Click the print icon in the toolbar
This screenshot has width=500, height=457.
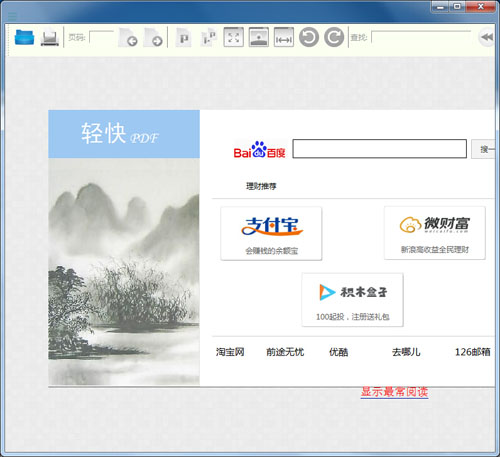[x=50, y=38]
